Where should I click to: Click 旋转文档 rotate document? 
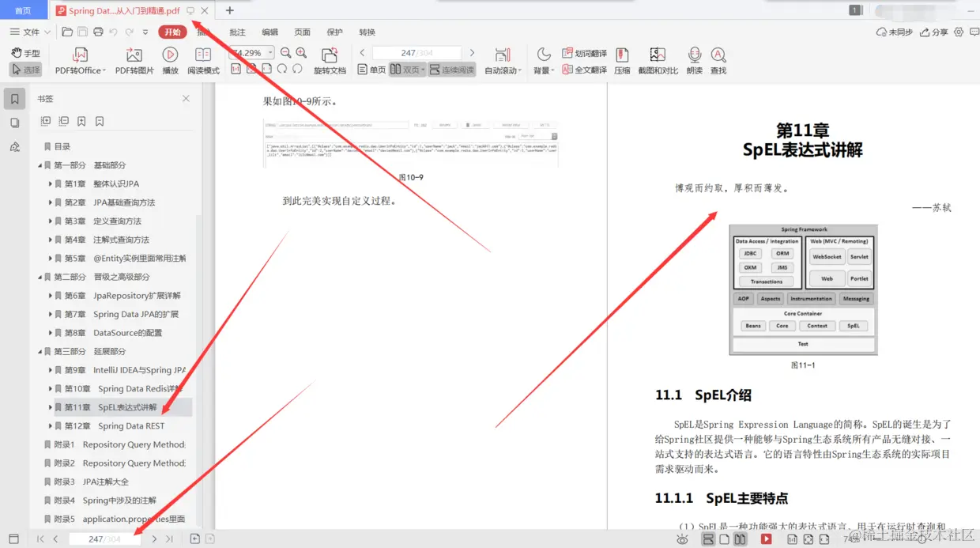(330, 61)
